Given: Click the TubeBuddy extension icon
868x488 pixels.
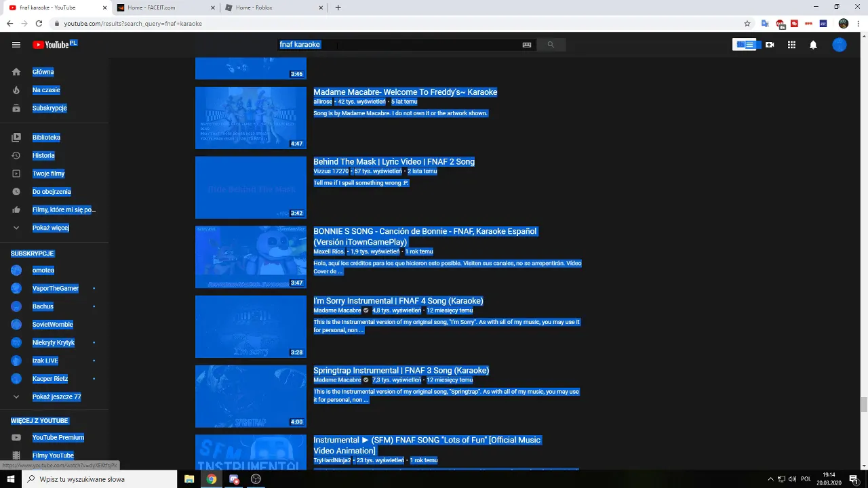Looking at the screenshot, I should click(x=794, y=23).
